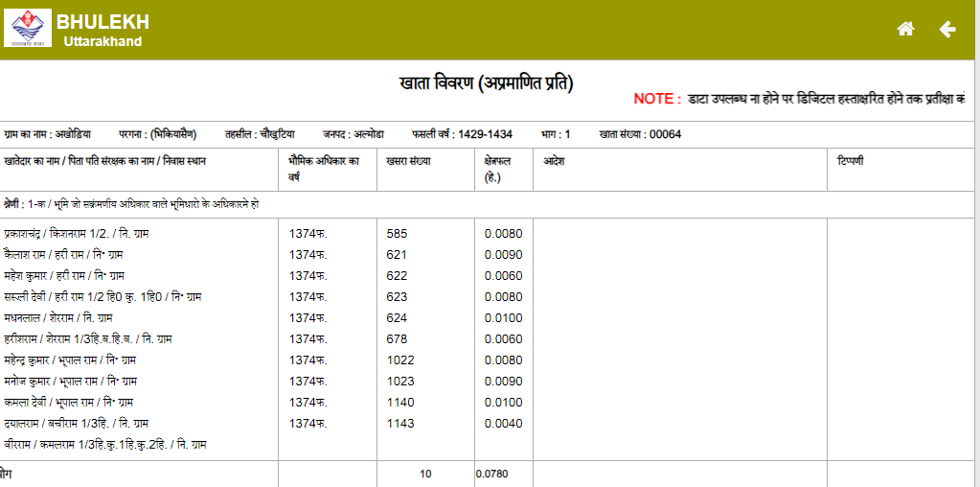
Task: Click khasra number 623
Action: point(397,296)
